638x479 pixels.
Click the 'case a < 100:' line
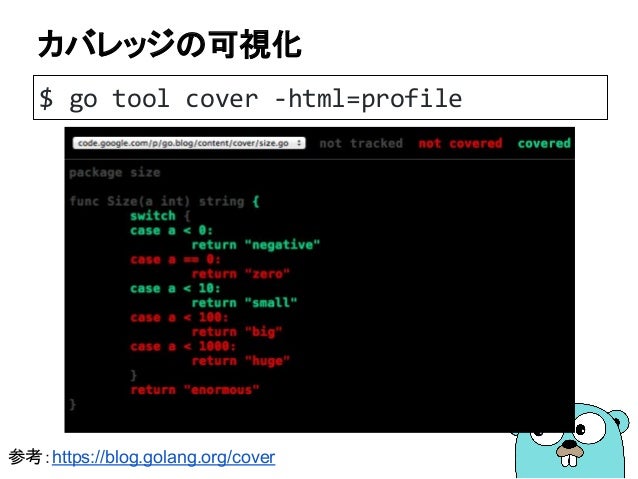179,317
